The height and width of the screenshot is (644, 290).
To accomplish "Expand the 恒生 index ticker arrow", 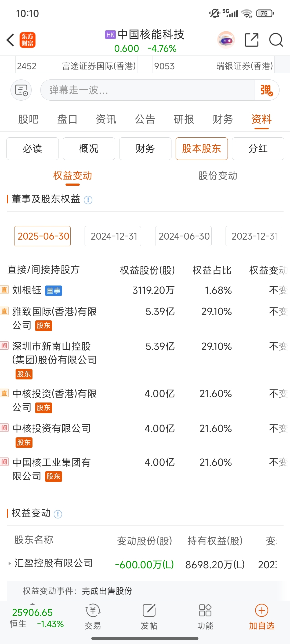I will pyautogui.click(x=32, y=604).
